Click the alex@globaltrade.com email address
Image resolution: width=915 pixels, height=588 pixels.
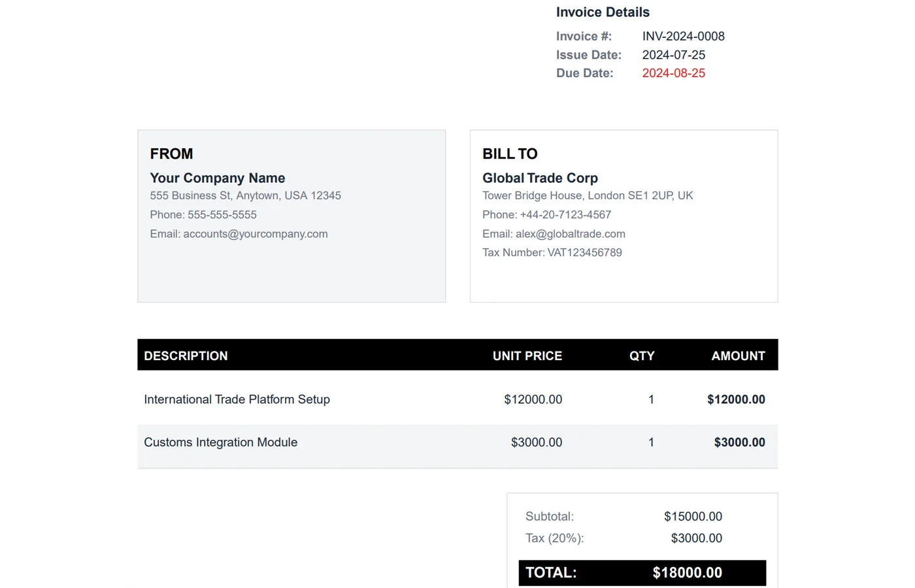pos(570,234)
